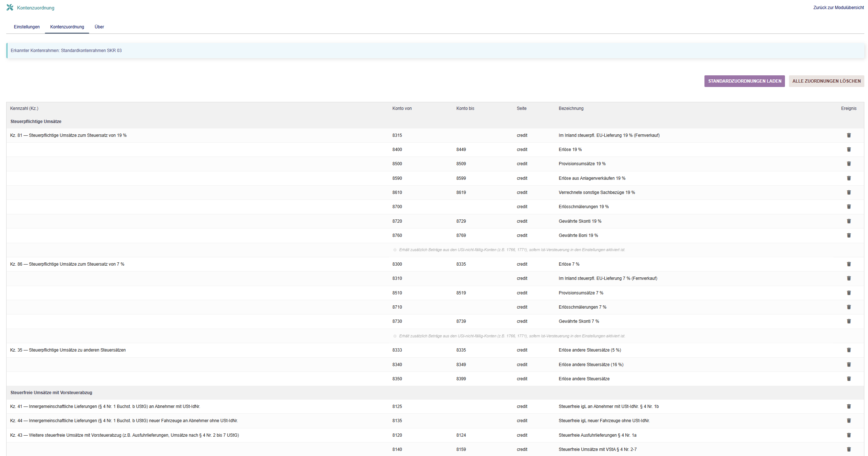Click the Konto von column header
Image resolution: width=868 pixels, height=456 pixels.
pos(402,108)
